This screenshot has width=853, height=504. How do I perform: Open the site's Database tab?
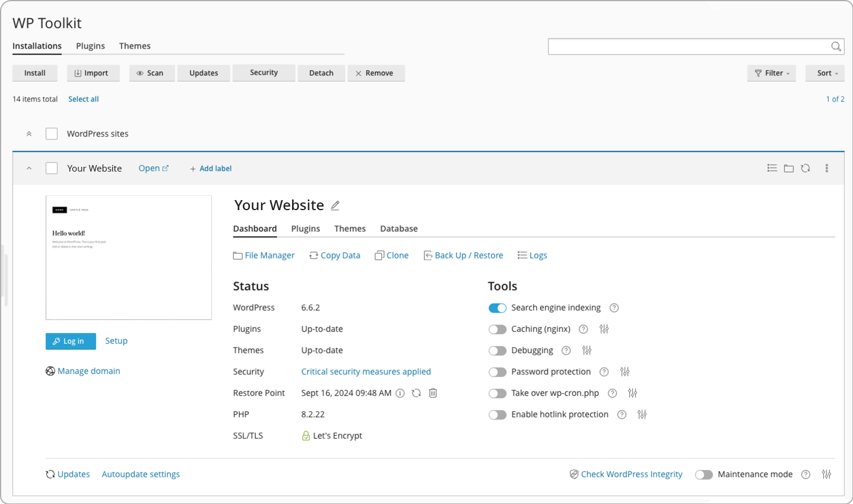399,229
